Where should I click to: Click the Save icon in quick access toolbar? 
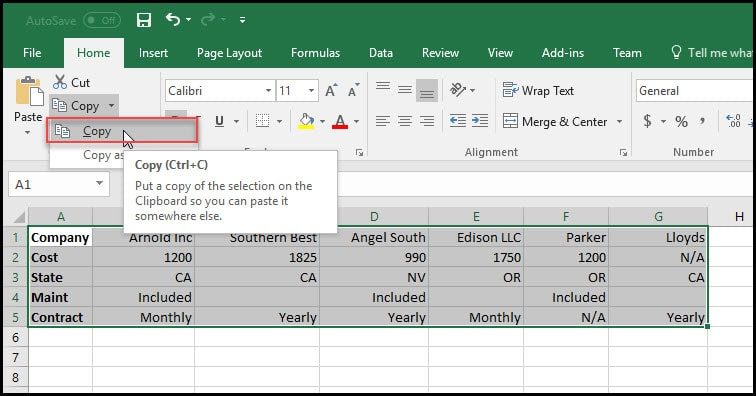point(144,20)
